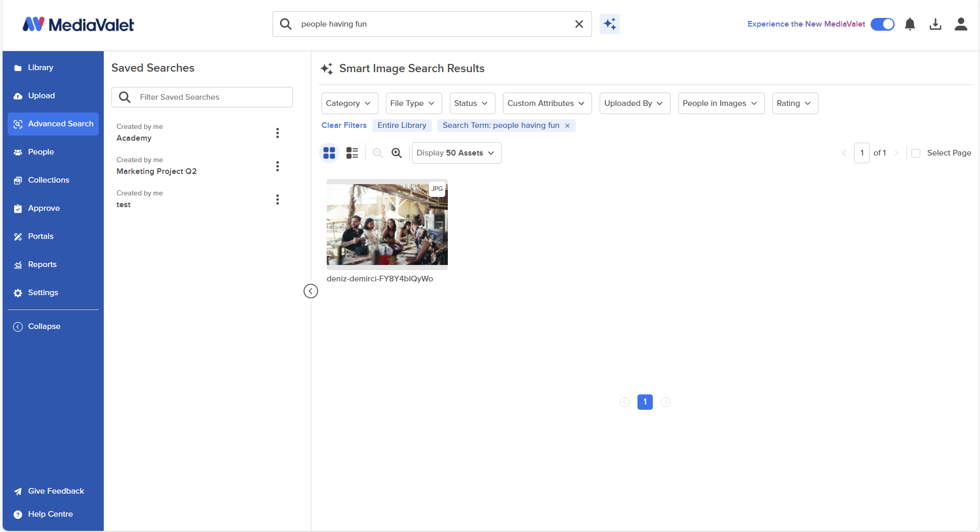Open Portals in sidebar
The width and height of the screenshot is (980, 532).
tap(53, 236)
